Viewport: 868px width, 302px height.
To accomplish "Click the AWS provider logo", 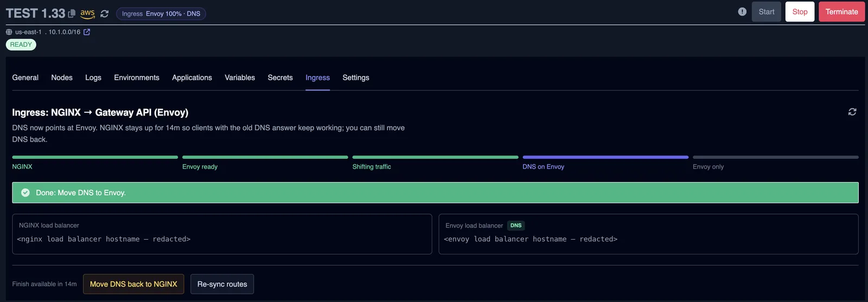I will pyautogui.click(x=87, y=14).
